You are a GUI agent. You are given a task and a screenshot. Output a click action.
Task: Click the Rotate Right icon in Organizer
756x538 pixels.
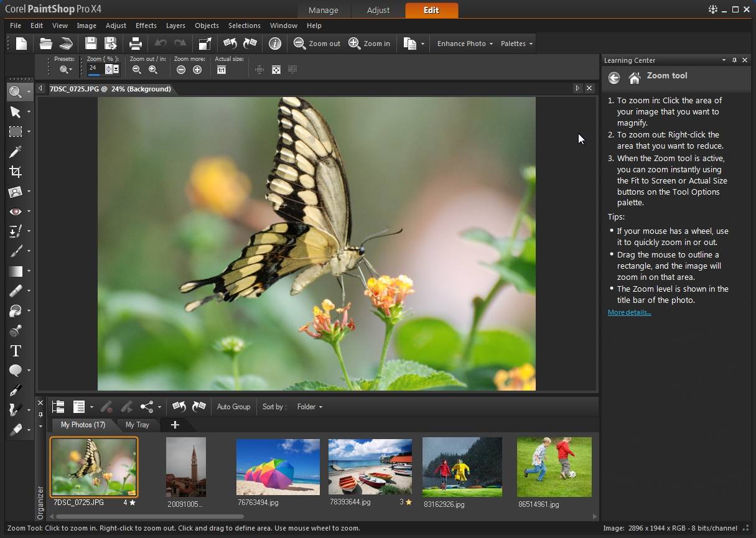coord(198,407)
